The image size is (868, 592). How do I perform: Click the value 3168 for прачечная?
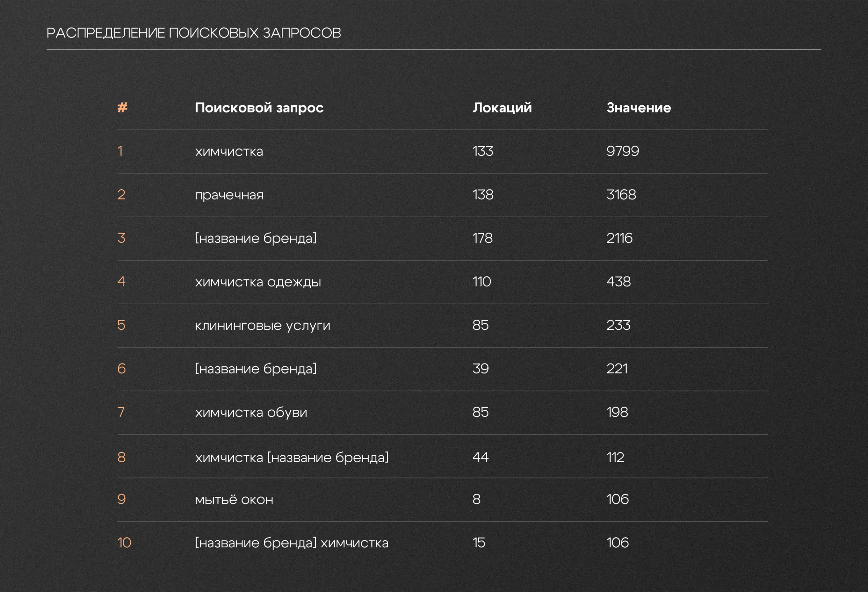(621, 195)
